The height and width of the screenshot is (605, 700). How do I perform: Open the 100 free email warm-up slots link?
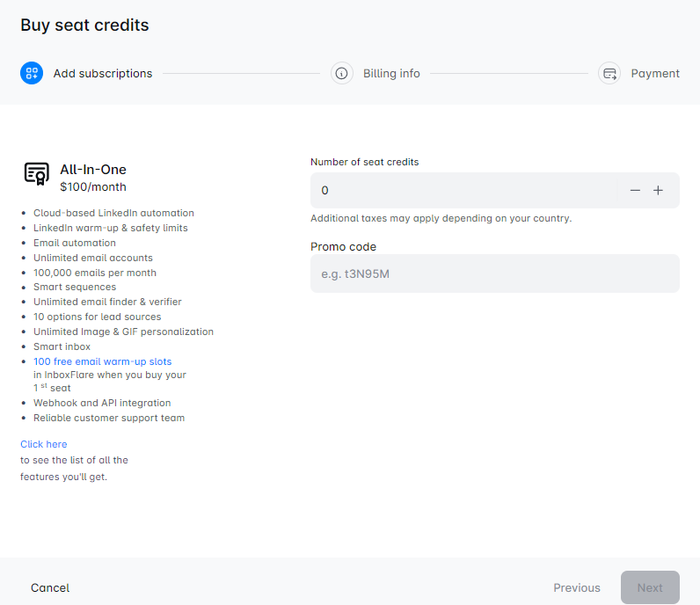(102, 361)
